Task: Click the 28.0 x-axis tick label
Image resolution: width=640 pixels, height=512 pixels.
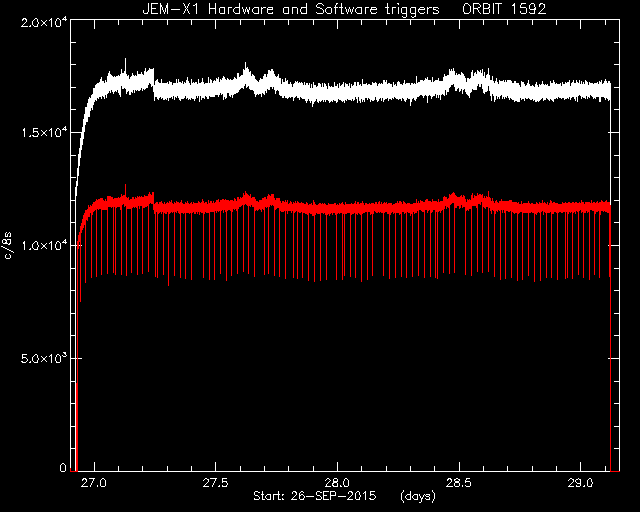Action: (x=338, y=483)
